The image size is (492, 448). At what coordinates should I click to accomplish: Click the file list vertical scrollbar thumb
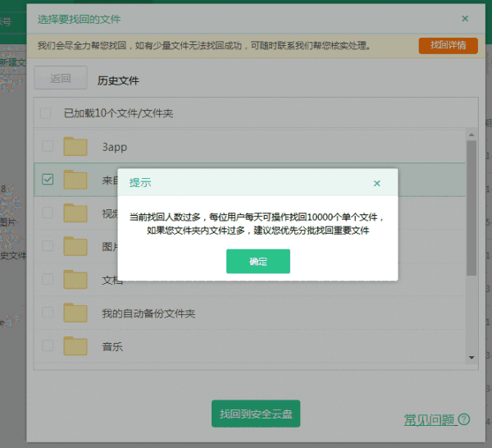[x=471, y=208]
